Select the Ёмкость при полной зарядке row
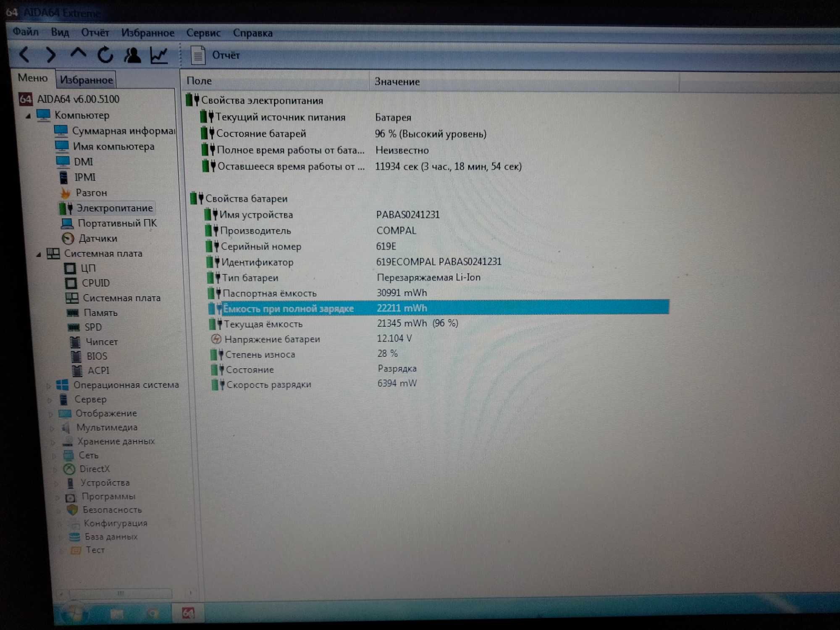 pos(438,308)
